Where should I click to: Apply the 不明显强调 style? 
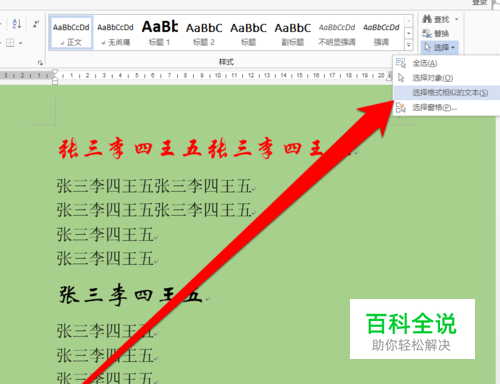(337, 34)
